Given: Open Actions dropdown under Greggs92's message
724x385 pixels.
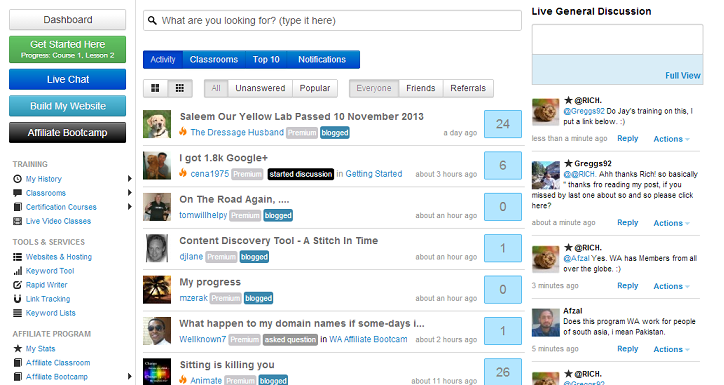Looking at the screenshot, I should (671, 223).
